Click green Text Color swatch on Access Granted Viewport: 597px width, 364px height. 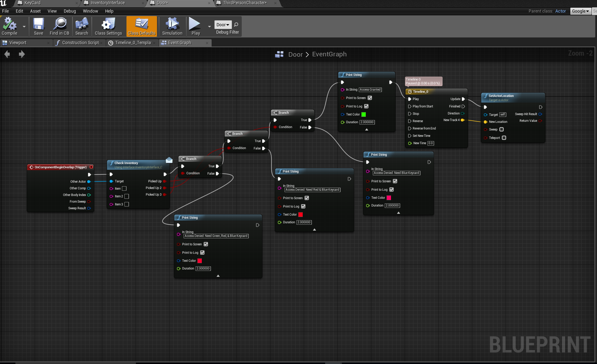[x=364, y=114]
